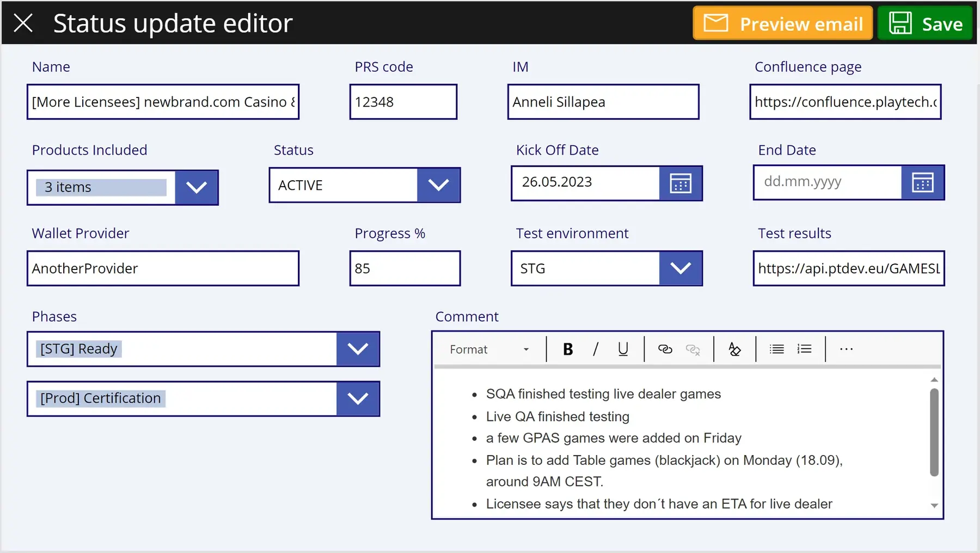Apply numbered list in comment
980x553 pixels.
click(x=804, y=349)
